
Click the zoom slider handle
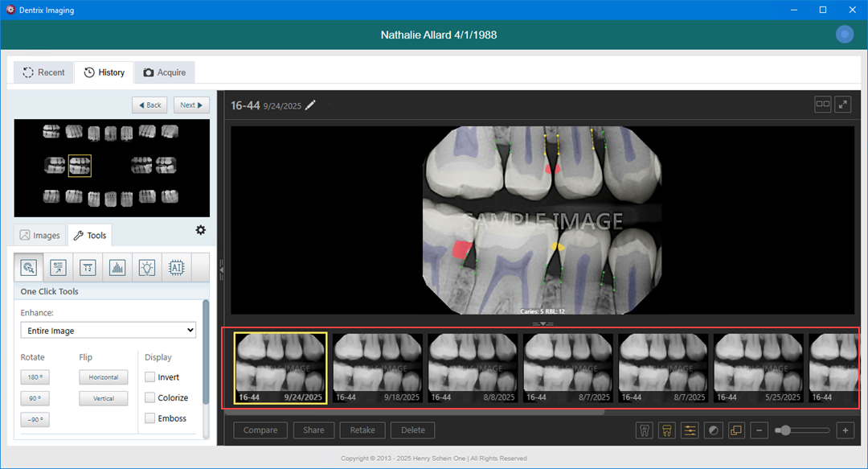(784, 430)
